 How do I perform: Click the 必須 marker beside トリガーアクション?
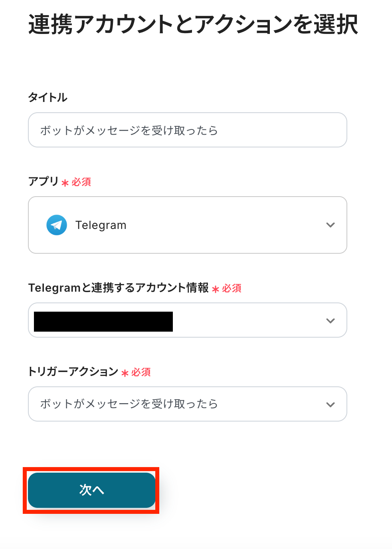coord(141,372)
